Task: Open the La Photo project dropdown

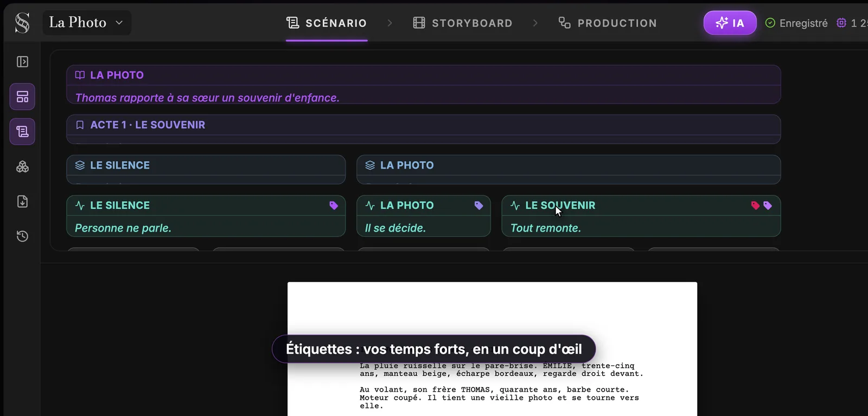Action: click(87, 23)
